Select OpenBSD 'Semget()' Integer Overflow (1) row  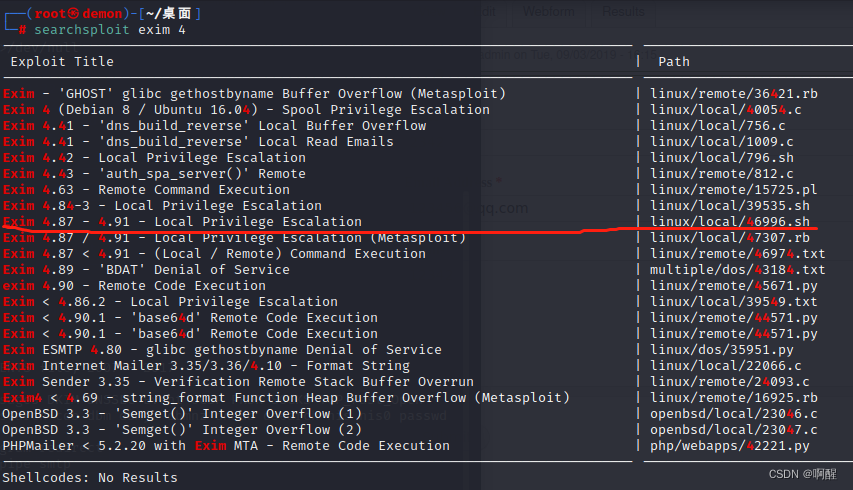point(182,414)
